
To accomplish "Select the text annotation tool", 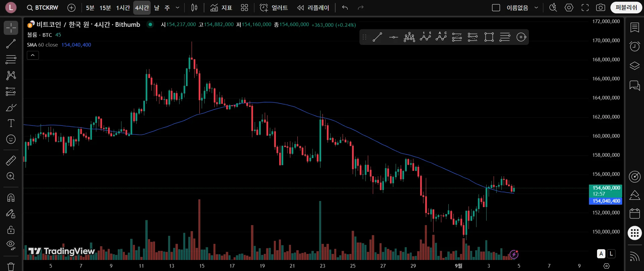I will point(11,123).
